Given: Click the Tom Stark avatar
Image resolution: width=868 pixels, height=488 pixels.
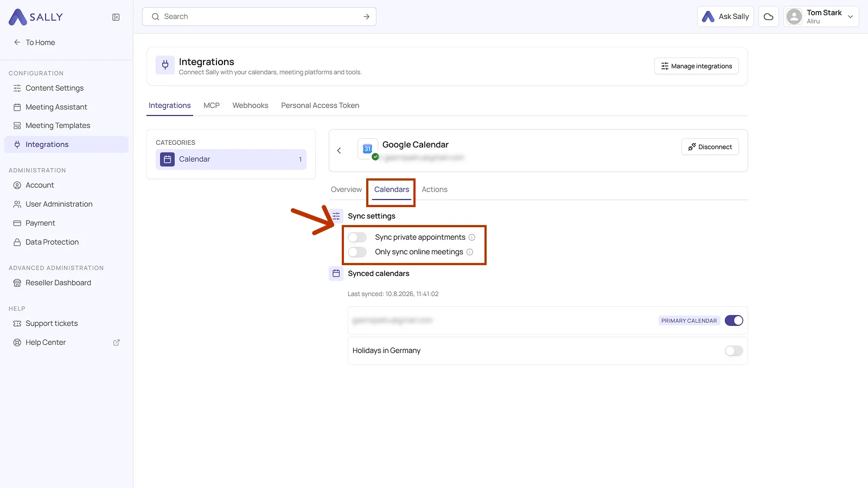Looking at the screenshot, I should [x=794, y=17].
